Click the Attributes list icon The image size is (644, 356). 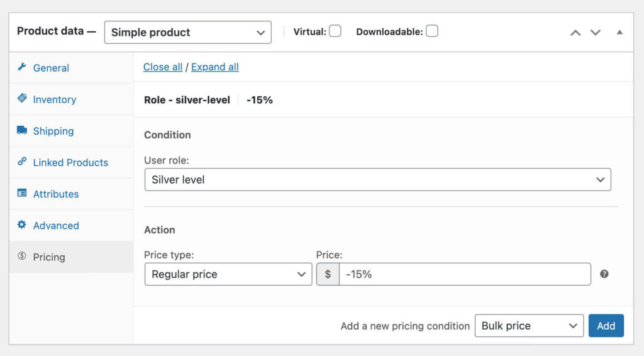22,193
